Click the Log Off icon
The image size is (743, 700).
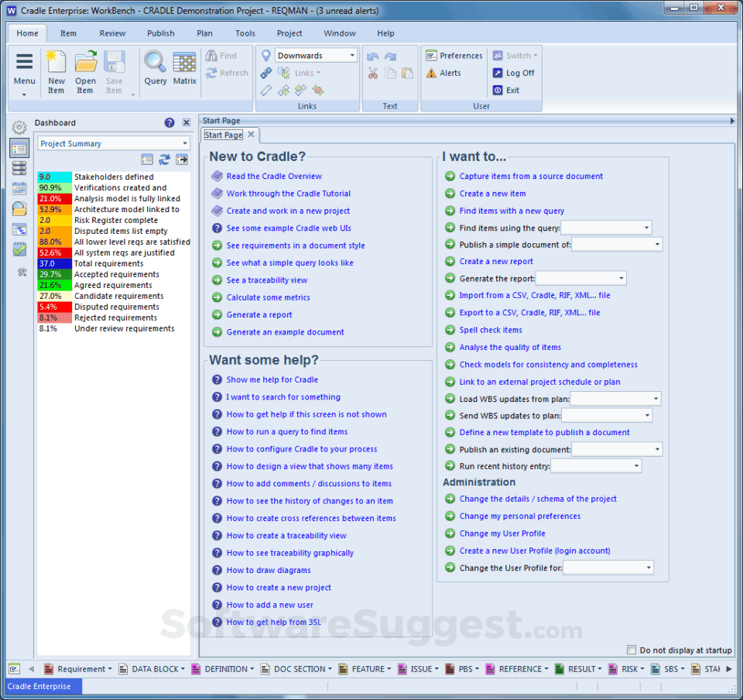click(498, 73)
